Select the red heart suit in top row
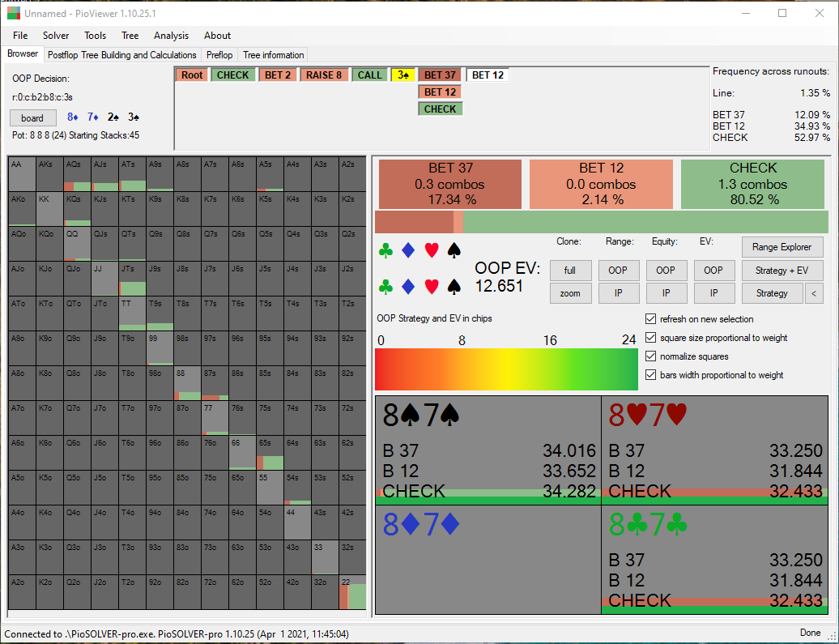 pos(432,250)
